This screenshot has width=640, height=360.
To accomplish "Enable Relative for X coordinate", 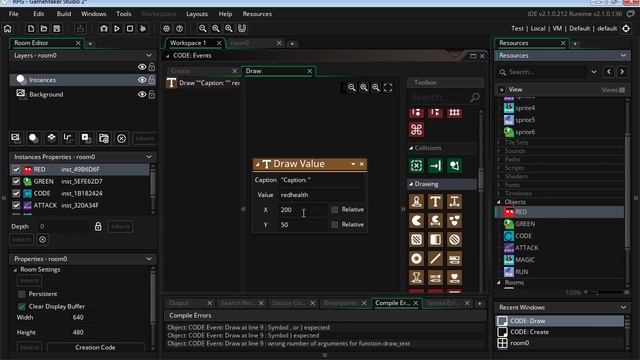I will click(335, 210).
